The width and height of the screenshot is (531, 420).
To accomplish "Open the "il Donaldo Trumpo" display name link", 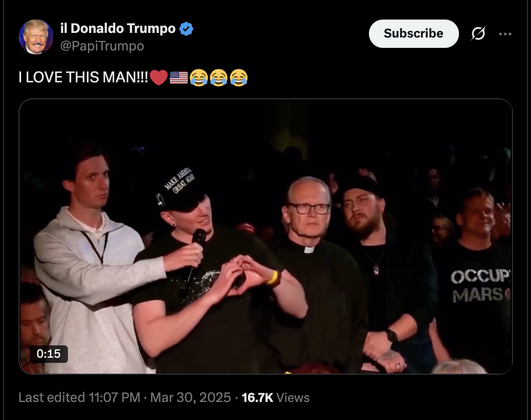I will [x=118, y=29].
